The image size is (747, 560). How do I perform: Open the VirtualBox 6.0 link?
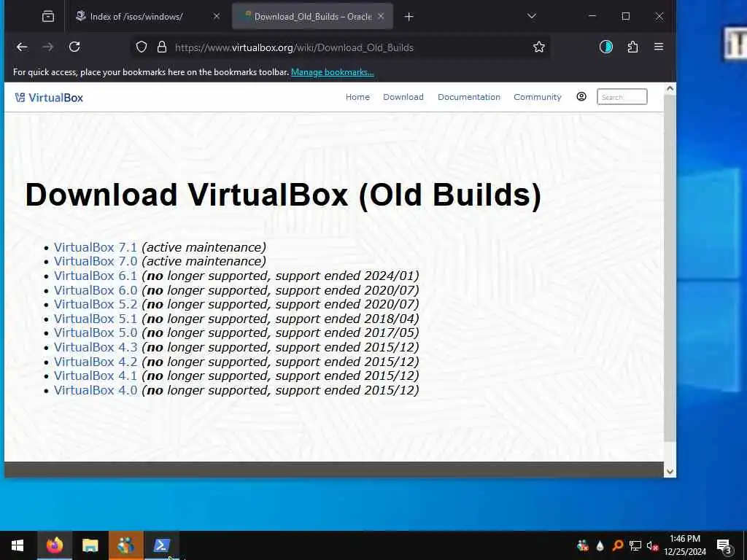pyautogui.click(x=96, y=290)
